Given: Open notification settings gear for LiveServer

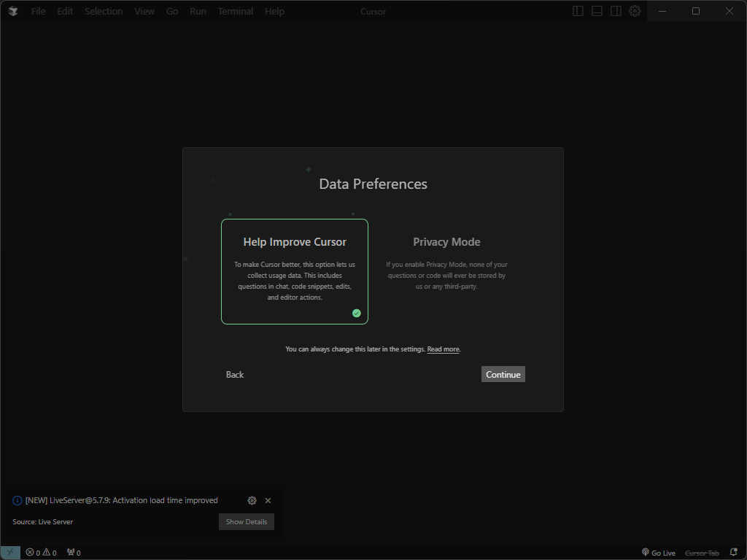Looking at the screenshot, I should 252,500.
